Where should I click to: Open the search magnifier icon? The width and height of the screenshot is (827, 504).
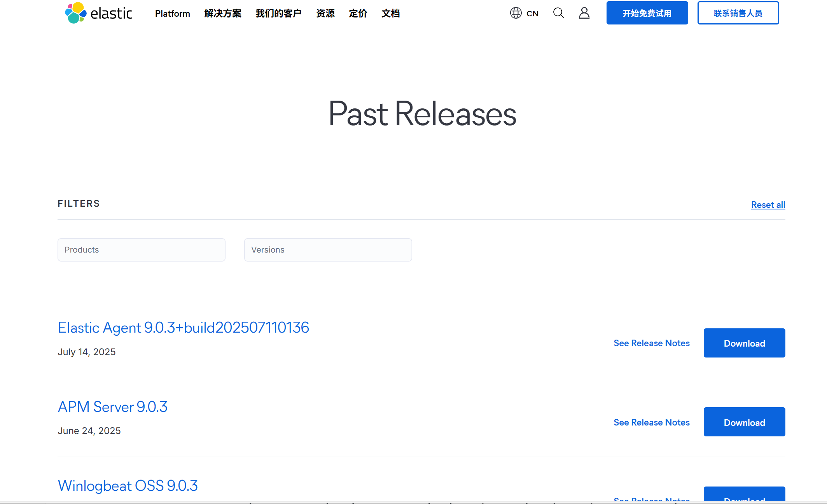coord(558,13)
